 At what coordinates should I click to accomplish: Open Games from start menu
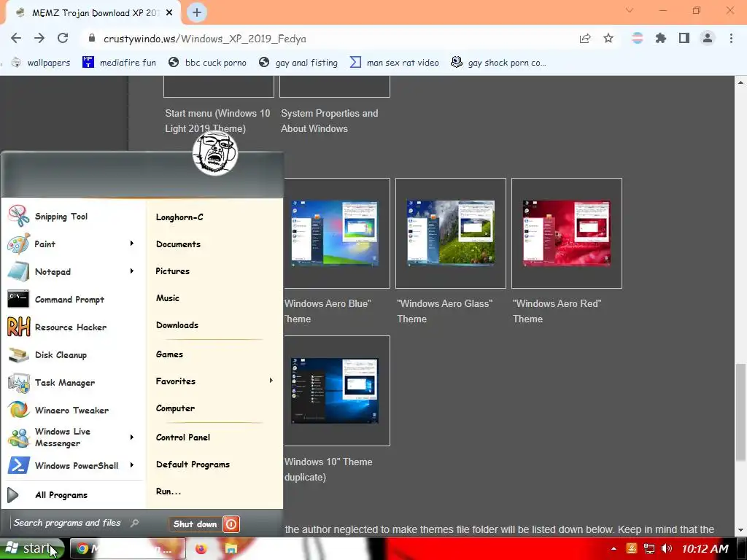pos(169,354)
